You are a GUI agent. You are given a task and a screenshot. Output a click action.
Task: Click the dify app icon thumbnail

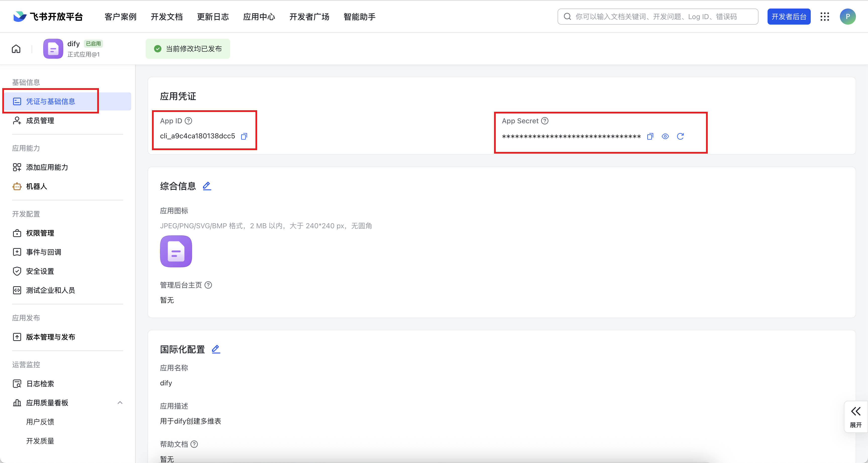[x=53, y=49]
